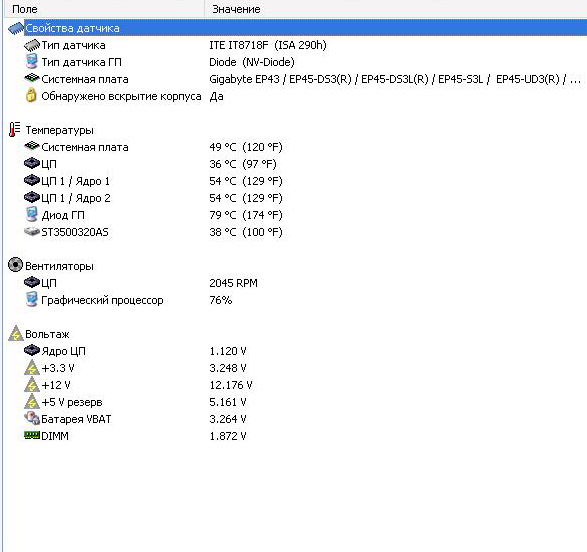Click the battery icon for Батарея VBAT

click(32, 418)
